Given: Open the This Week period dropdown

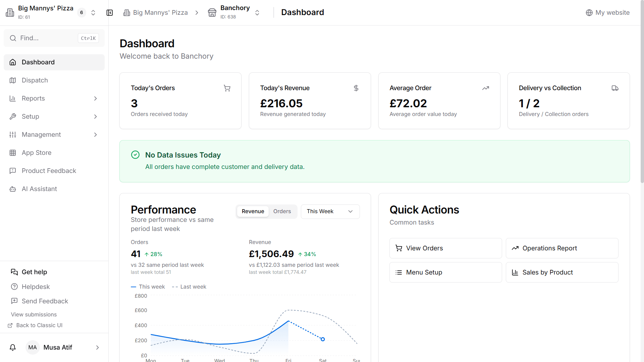Looking at the screenshot, I should 330,212.
